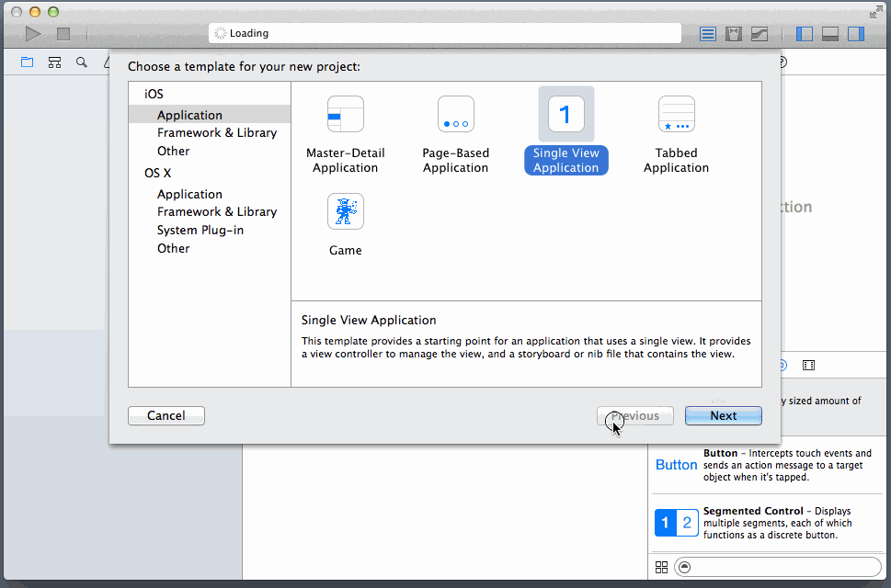Click the Next button
Image resolution: width=891 pixels, height=588 pixels.
tap(723, 415)
